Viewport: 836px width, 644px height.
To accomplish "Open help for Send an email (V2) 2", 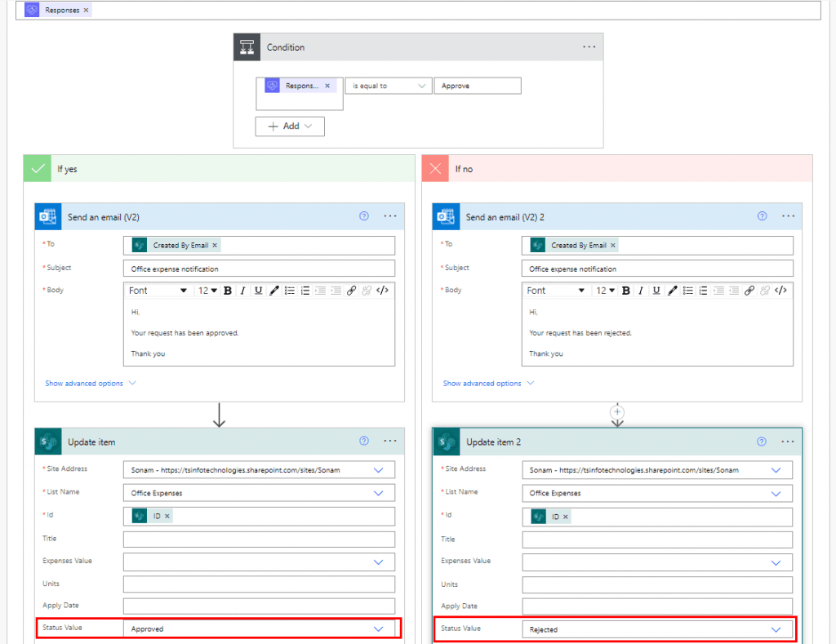I will [x=763, y=216].
